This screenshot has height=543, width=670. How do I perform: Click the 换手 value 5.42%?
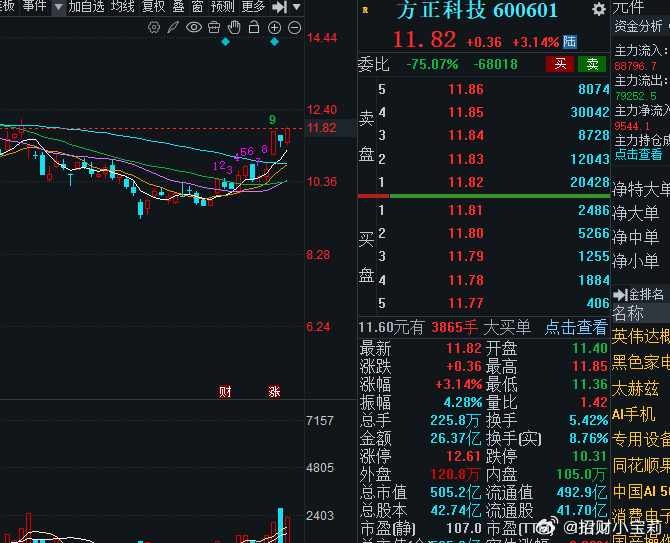tap(589, 420)
